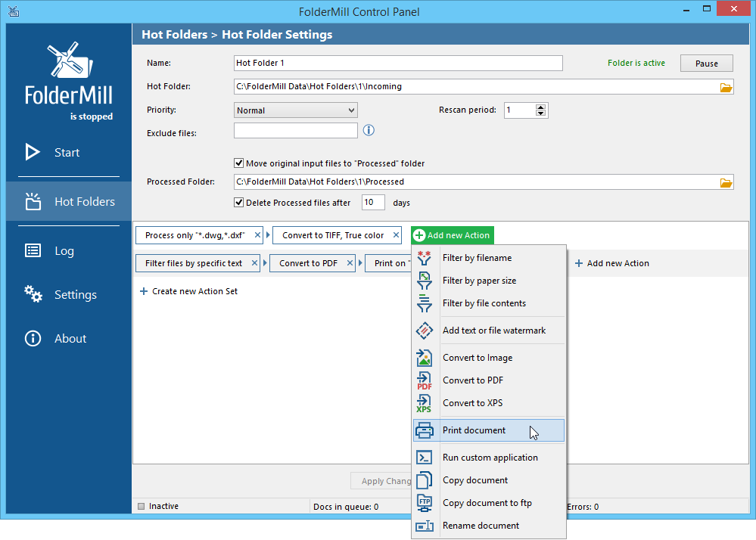The image size is (756, 540).
Task: Remove the Convert to TIFF action
Action: point(396,235)
